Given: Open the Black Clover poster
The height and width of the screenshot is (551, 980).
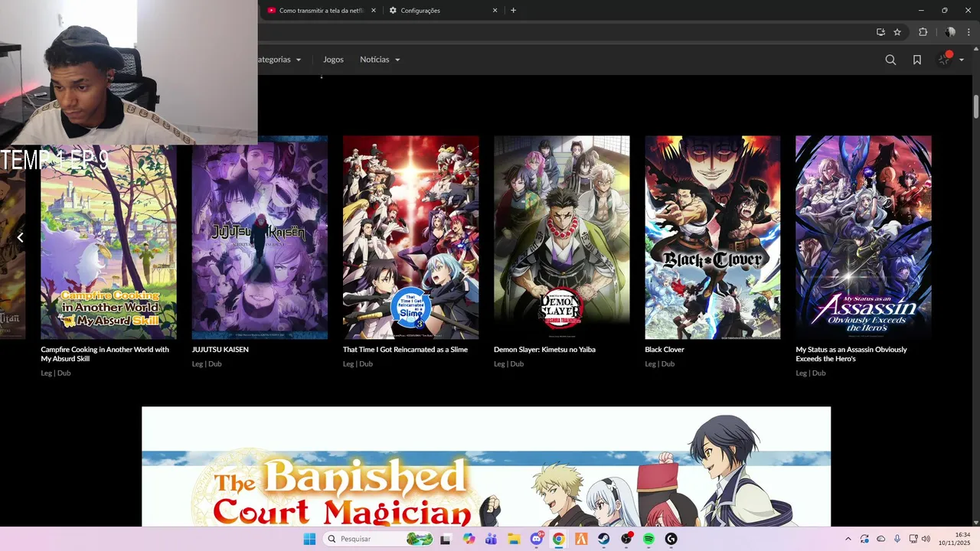Looking at the screenshot, I should [x=713, y=237].
